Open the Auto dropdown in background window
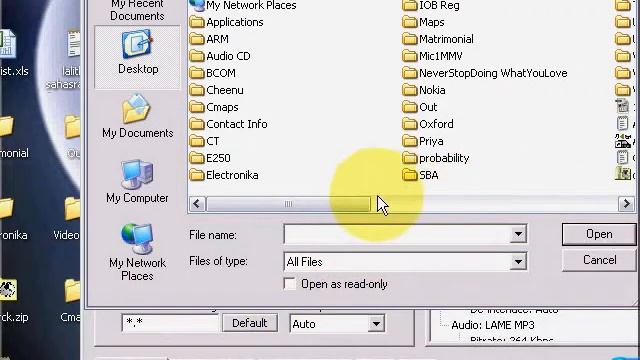The image size is (640, 360). [376, 324]
